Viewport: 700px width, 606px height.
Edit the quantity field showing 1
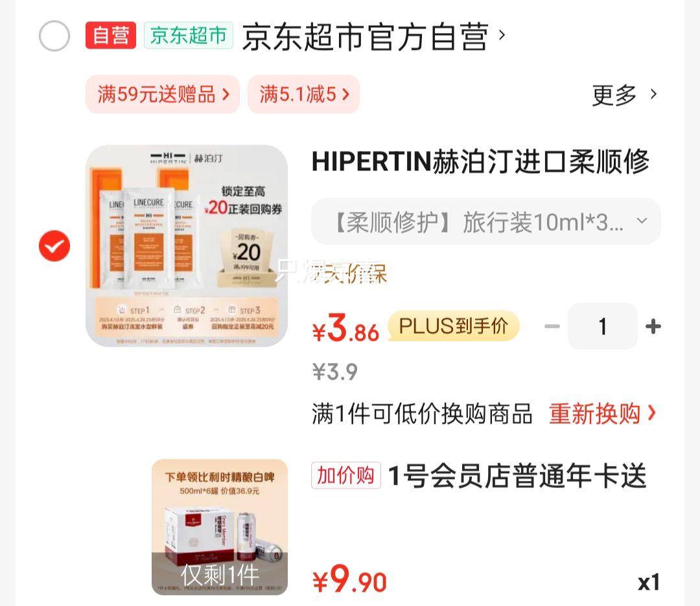point(602,327)
